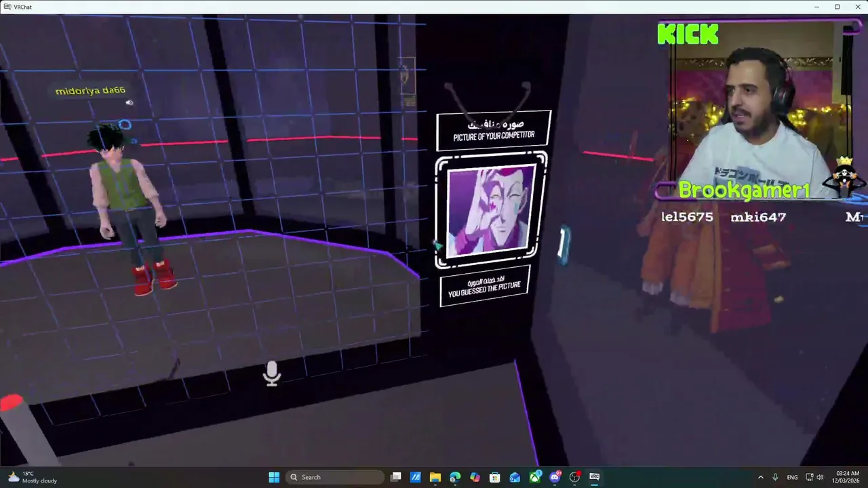Click the YOU GUESSED THE PICTURE sign
Viewport: 868px width, 488px height.
click(484, 285)
